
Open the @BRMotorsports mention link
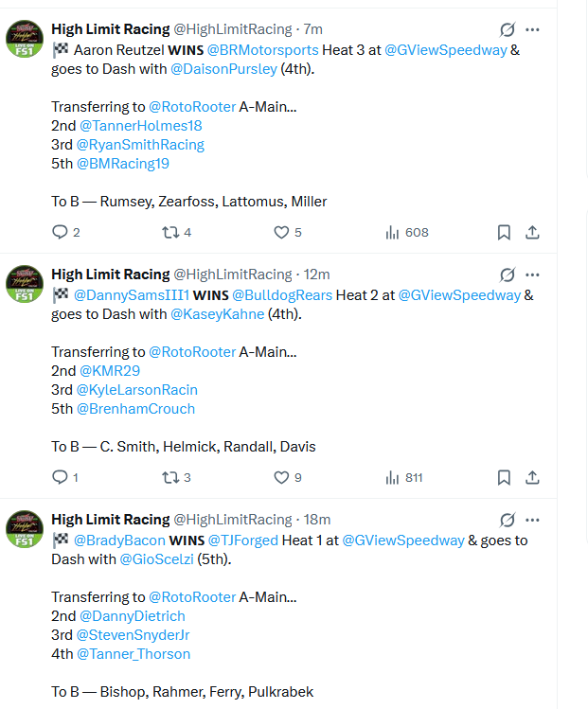[x=263, y=50]
